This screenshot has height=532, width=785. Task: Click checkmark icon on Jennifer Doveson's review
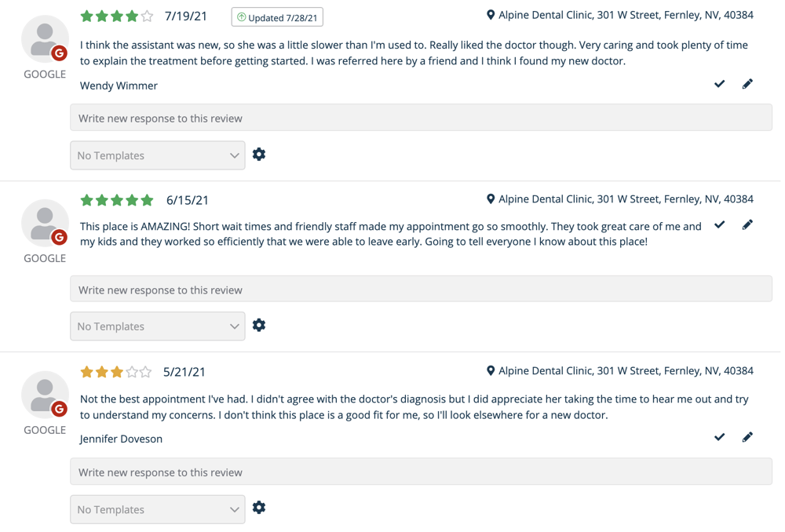[719, 437]
